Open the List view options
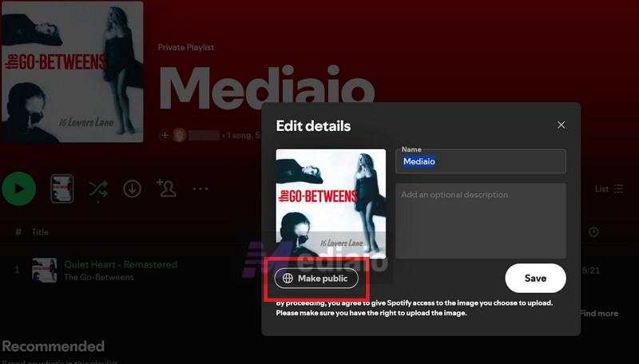This screenshot has width=639, height=364. 609,189
